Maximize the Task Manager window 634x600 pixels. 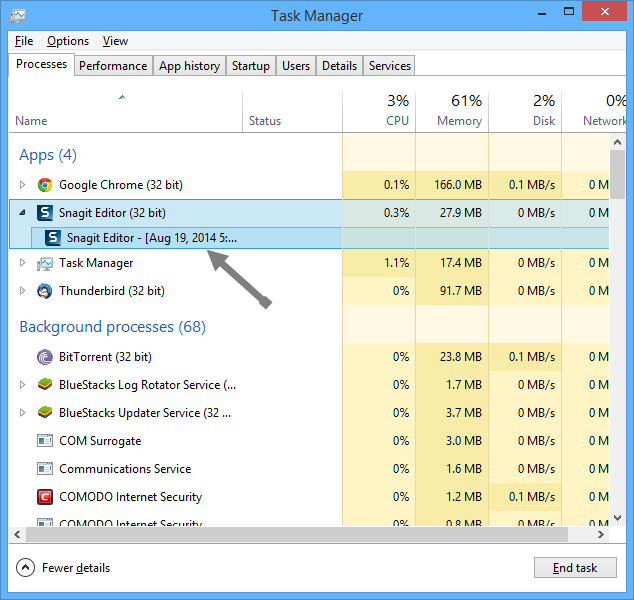tap(569, 11)
